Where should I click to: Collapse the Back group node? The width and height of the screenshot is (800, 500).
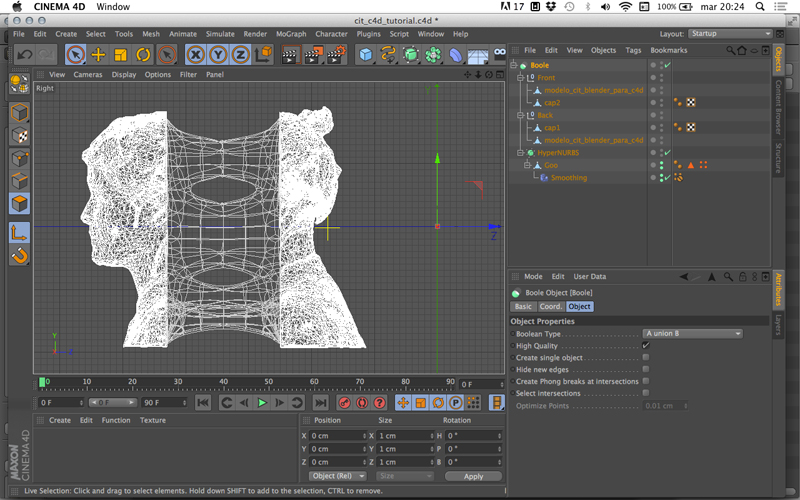520,115
